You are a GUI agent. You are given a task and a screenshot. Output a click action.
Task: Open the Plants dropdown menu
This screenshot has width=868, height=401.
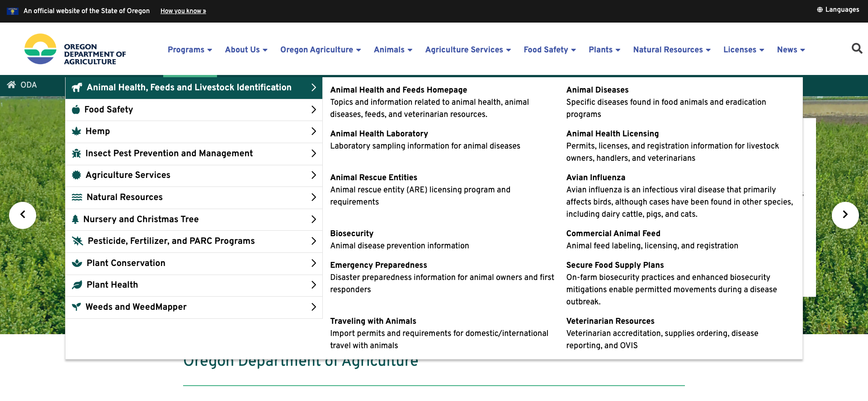tap(604, 50)
